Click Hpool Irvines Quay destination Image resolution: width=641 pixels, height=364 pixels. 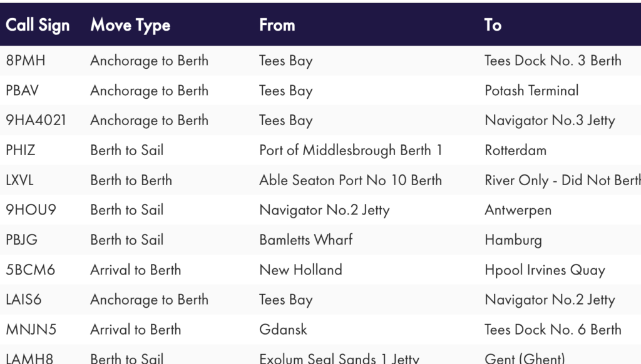(545, 270)
